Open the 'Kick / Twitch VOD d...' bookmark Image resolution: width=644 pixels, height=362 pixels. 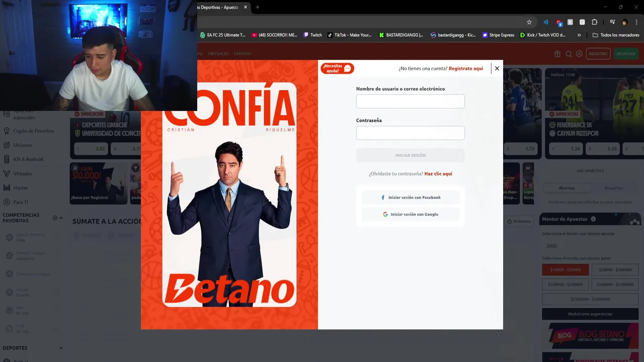[x=543, y=35]
